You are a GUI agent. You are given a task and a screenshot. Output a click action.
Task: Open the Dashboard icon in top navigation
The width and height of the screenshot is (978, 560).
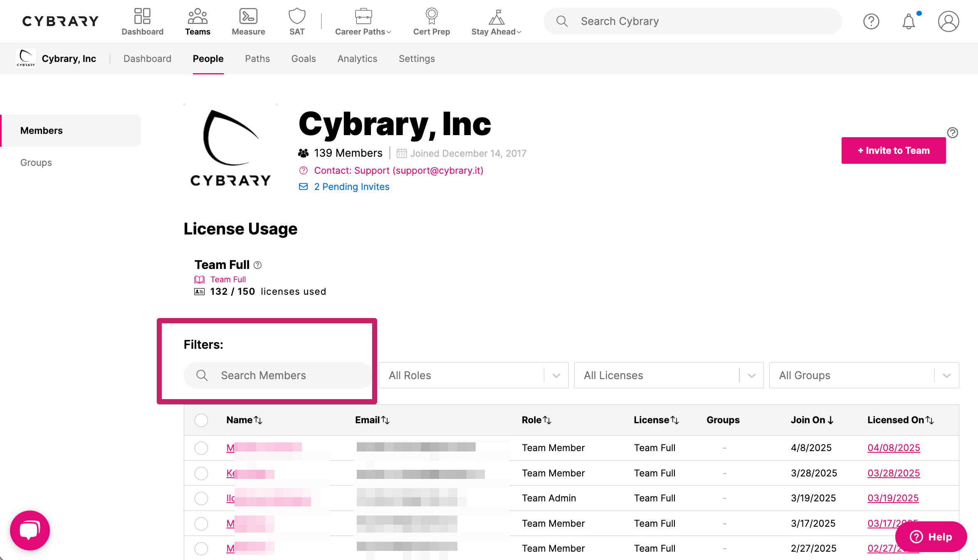(142, 16)
